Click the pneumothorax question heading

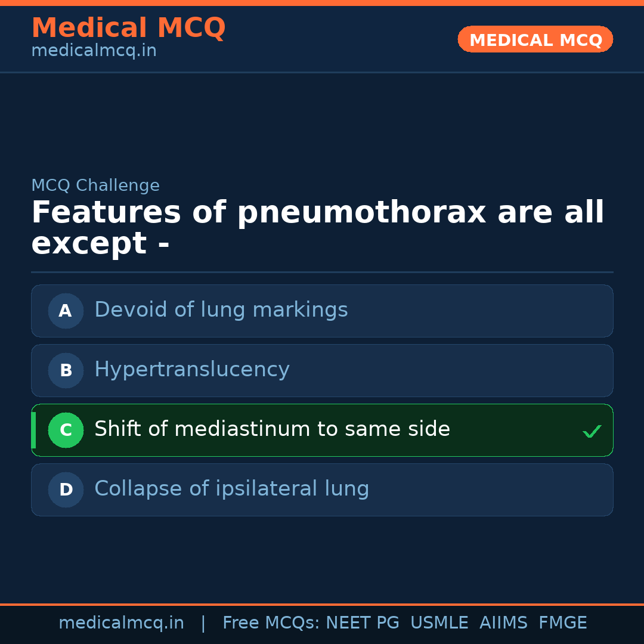[317, 228]
